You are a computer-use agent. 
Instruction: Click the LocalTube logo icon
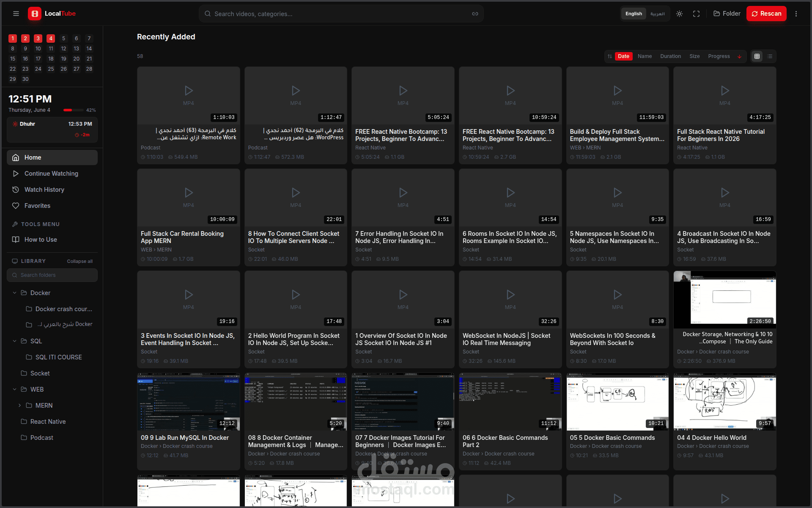(35, 14)
